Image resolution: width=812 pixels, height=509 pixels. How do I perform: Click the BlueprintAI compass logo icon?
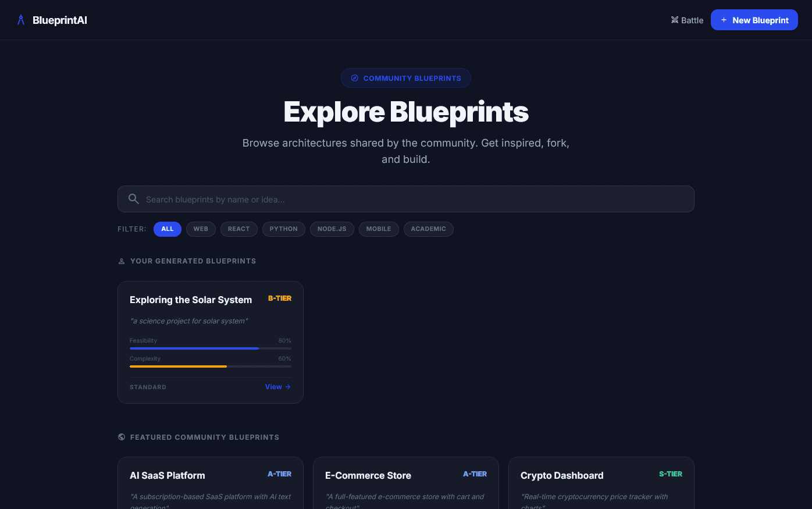point(20,19)
